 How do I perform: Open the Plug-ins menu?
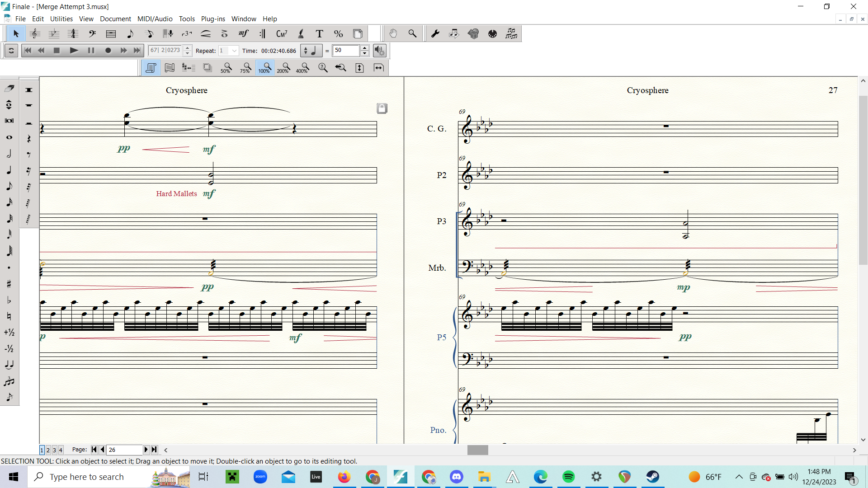pyautogui.click(x=213, y=19)
